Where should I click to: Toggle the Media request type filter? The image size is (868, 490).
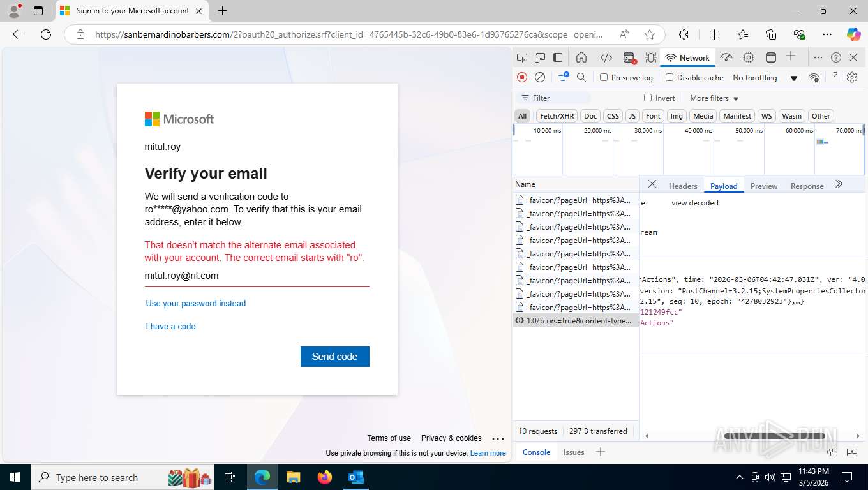[703, 115]
